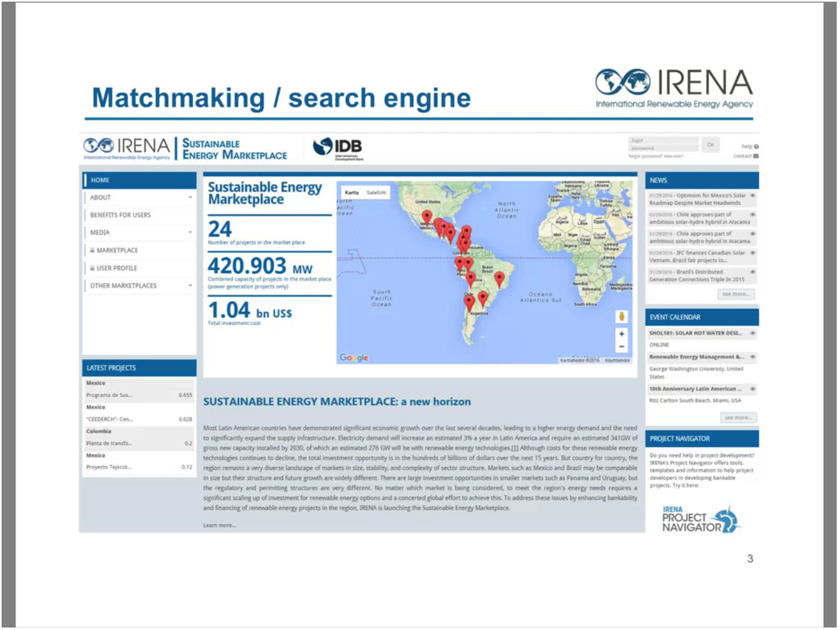Viewport: 840px width, 630px height.
Task: Click the Käyttöehdot map terms link
Action: [x=617, y=361]
